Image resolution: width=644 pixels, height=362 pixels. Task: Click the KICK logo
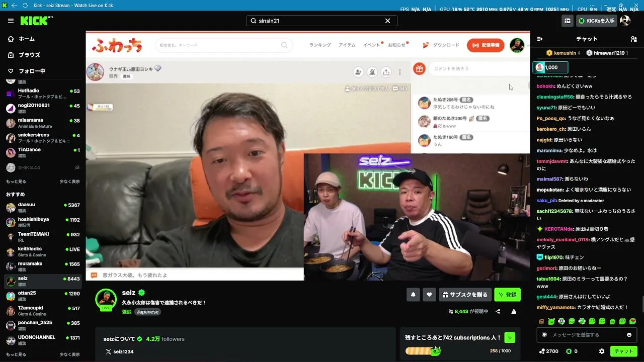click(36, 21)
